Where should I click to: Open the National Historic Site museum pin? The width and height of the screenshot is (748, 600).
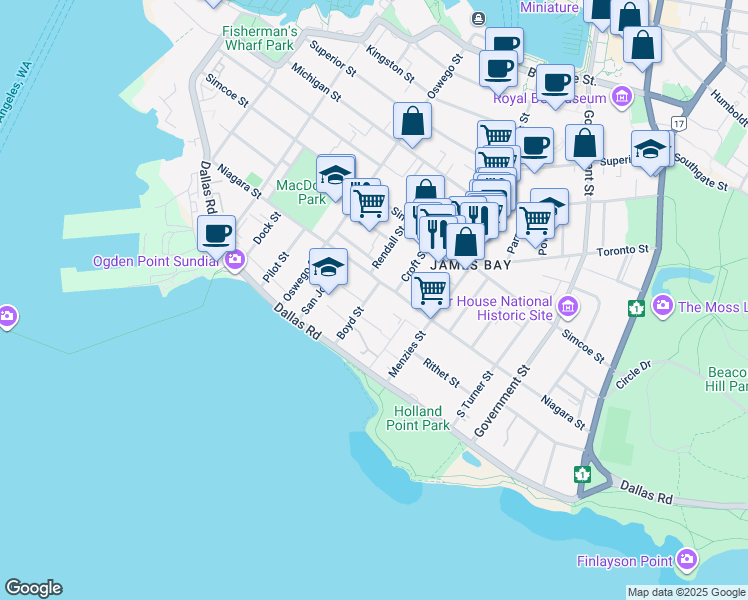568,308
